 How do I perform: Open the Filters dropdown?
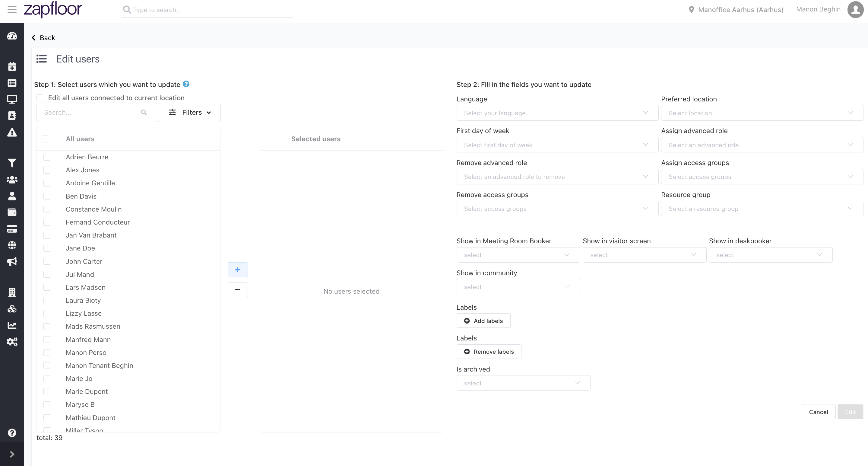(190, 112)
